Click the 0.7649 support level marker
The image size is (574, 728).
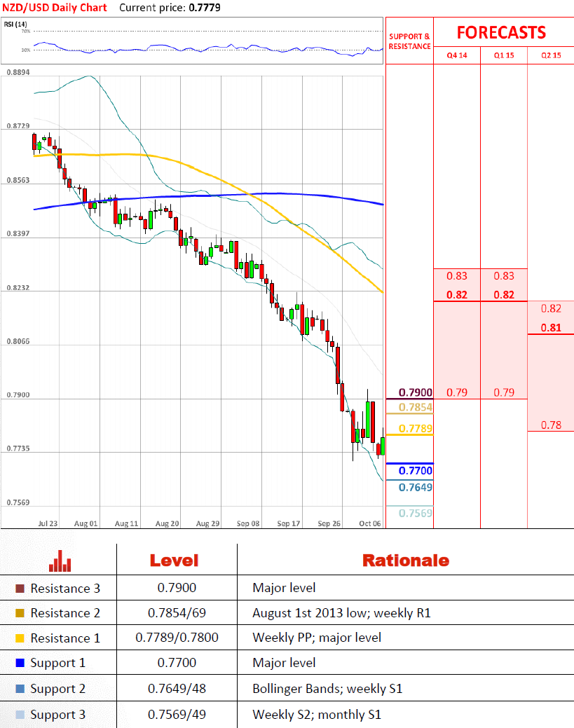[x=415, y=488]
